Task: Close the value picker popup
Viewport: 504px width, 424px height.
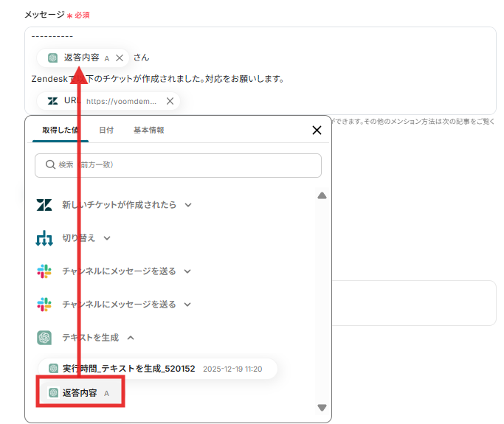Action: pyautogui.click(x=317, y=130)
